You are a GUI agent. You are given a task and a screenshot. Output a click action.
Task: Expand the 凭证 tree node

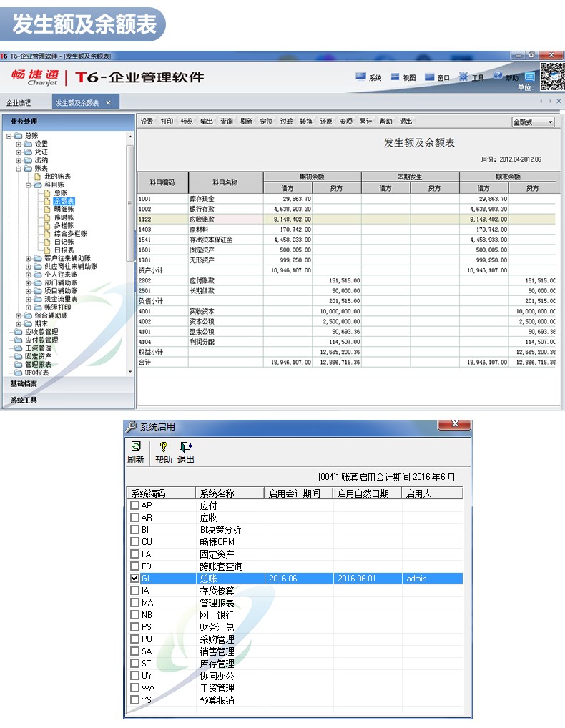point(19,152)
